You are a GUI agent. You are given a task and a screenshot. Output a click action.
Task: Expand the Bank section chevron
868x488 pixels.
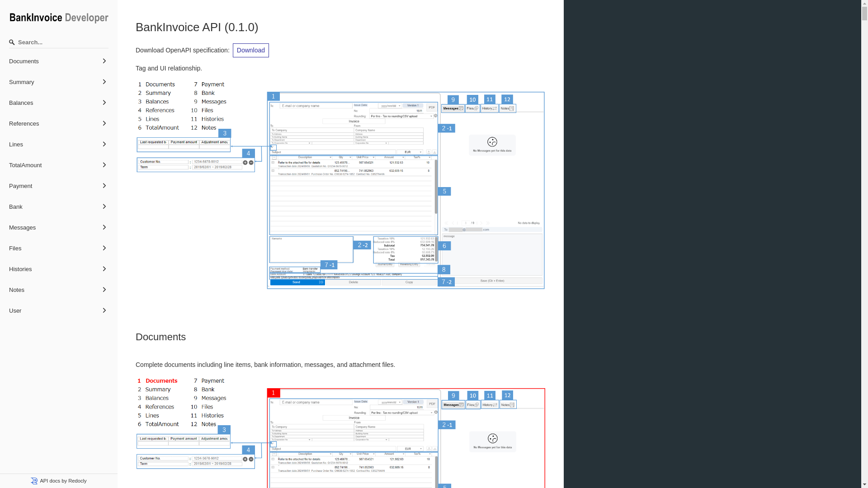tap(104, 206)
